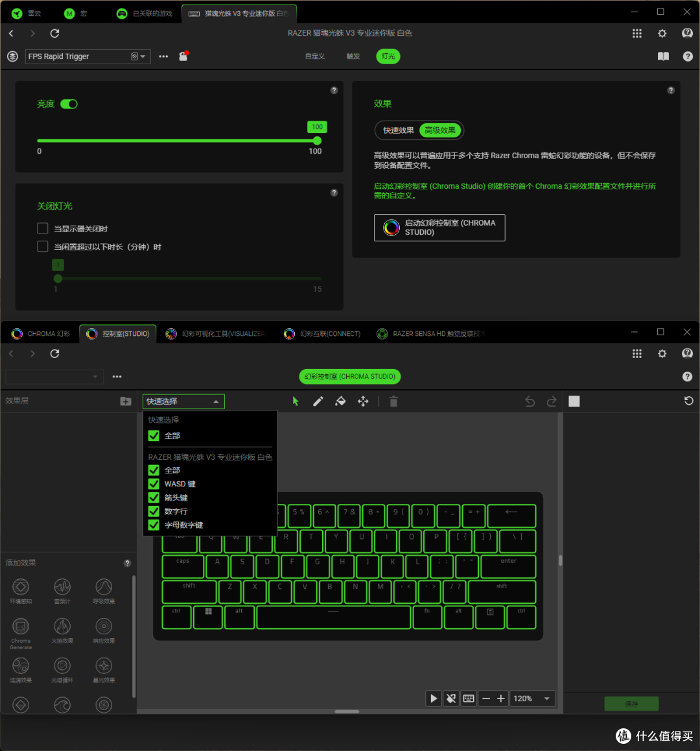700x751 pixels.
Task: Open the profile layers icon beside FPS Rapid Trigger
Action: point(12,56)
